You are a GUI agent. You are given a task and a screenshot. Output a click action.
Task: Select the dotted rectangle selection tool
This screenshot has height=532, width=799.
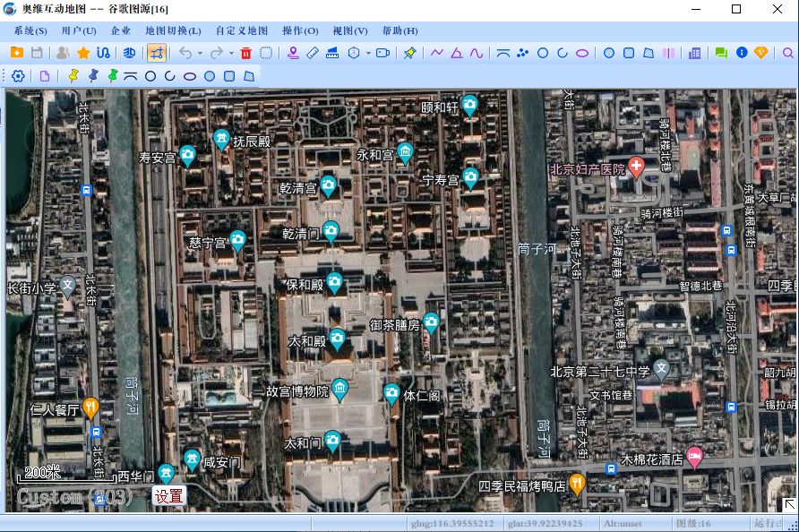tap(266, 53)
